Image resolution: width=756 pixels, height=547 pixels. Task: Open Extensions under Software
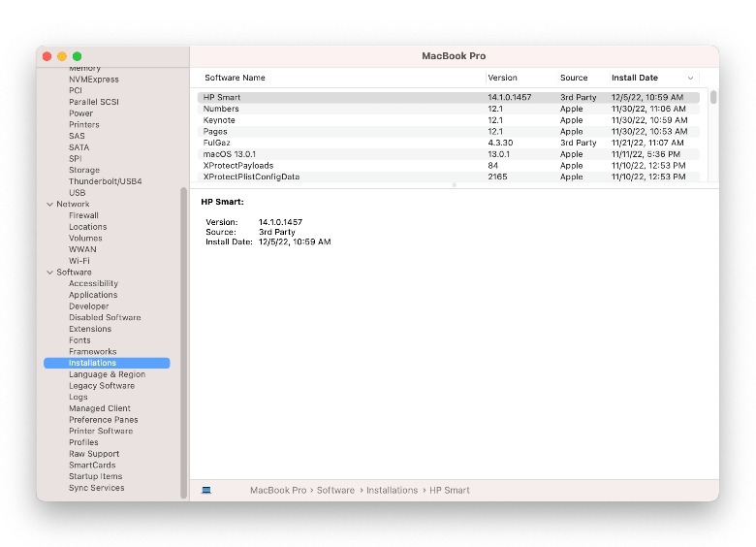point(90,329)
